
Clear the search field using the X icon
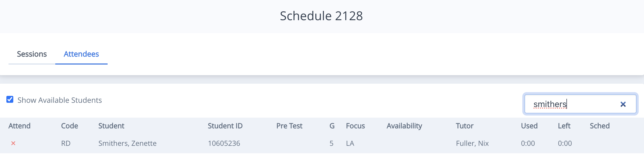click(623, 104)
